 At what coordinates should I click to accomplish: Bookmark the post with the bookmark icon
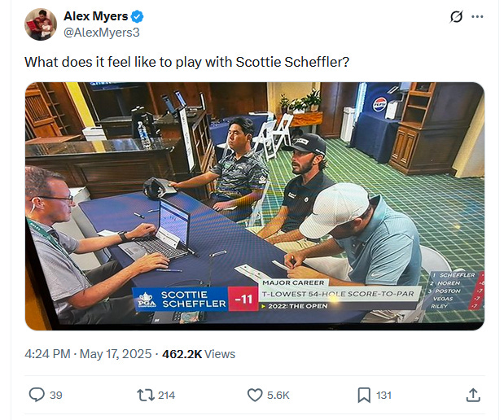(364, 395)
